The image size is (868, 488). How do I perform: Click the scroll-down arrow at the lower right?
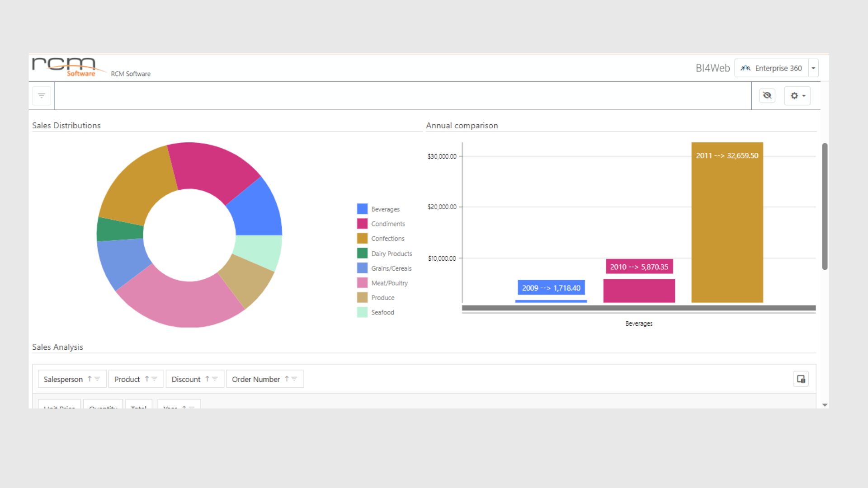tap(825, 405)
